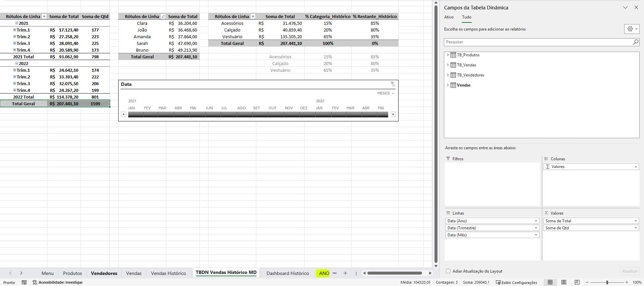Viewport: 644px width, 286px height.
Task: Open MESES time level dropdown
Action: click(x=386, y=94)
